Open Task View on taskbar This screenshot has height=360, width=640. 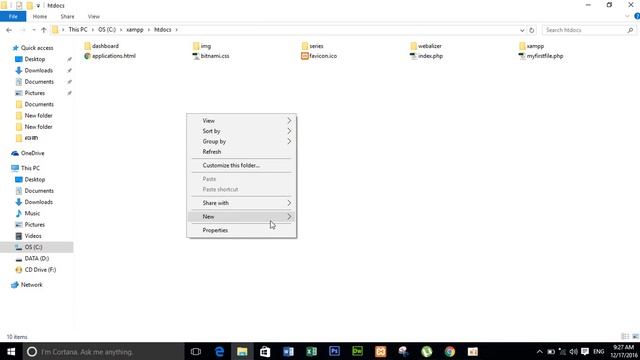[x=196, y=351]
